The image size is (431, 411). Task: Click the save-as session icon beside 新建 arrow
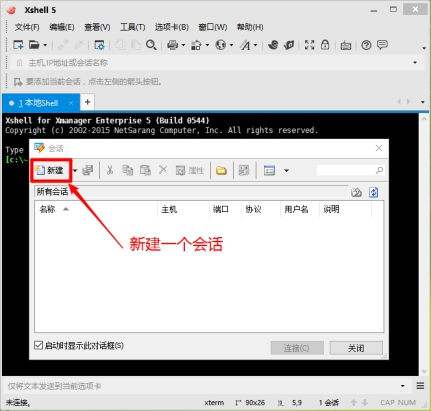[88, 170]
